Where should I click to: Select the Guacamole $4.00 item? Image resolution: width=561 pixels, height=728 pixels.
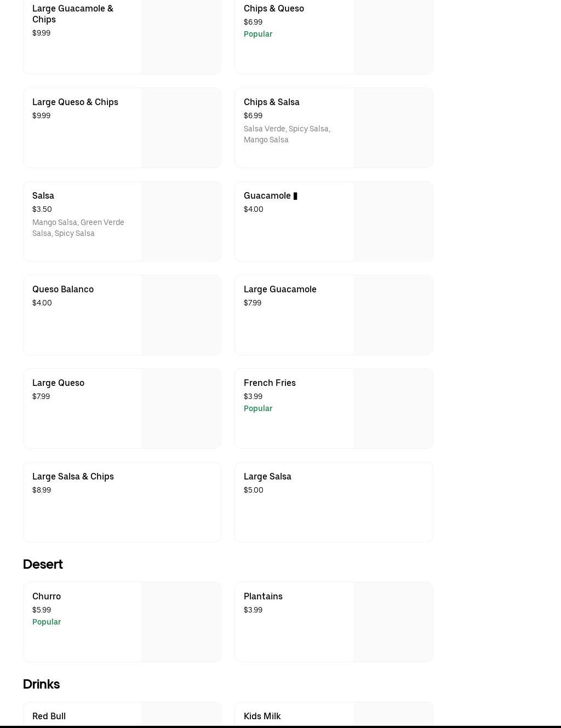coord(334,221)
